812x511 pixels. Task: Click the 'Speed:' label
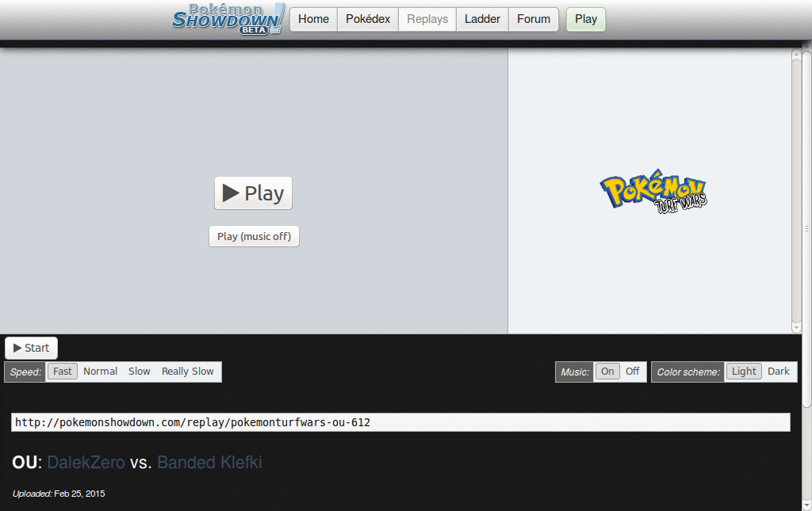coord(25,372)
